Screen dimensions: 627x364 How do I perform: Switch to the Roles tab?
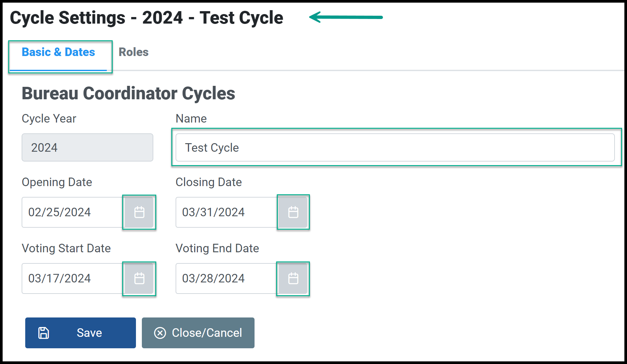(133, 52)
